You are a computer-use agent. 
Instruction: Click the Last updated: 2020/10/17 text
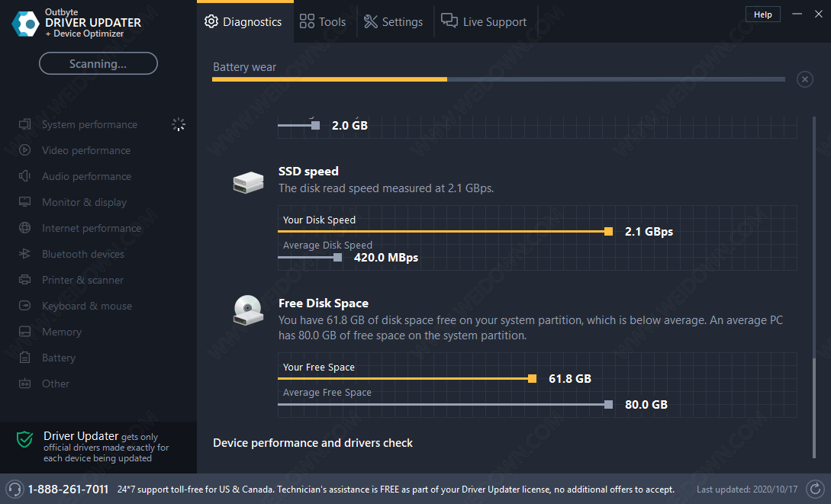point(747,490)
